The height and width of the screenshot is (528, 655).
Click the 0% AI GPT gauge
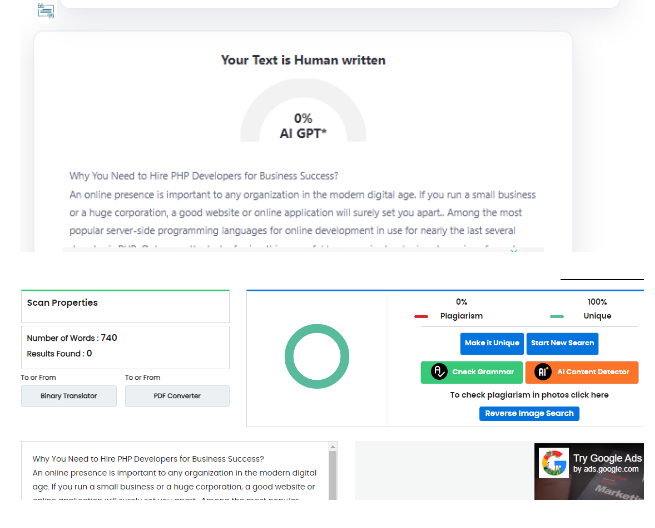click(x=303, y=111)
